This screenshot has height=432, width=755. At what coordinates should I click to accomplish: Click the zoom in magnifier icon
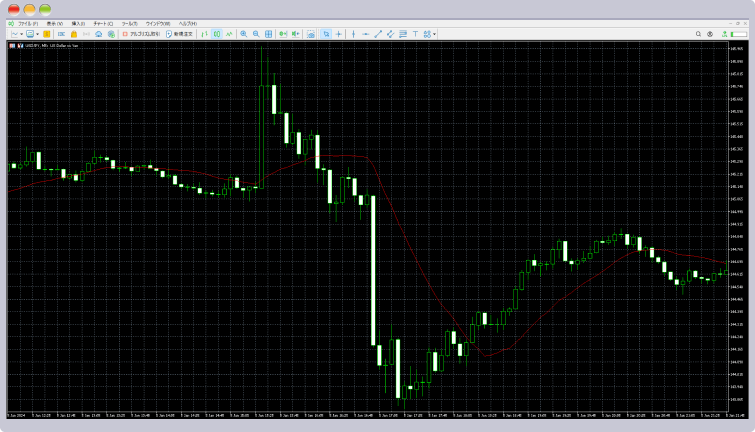click(x=243, y=34)
